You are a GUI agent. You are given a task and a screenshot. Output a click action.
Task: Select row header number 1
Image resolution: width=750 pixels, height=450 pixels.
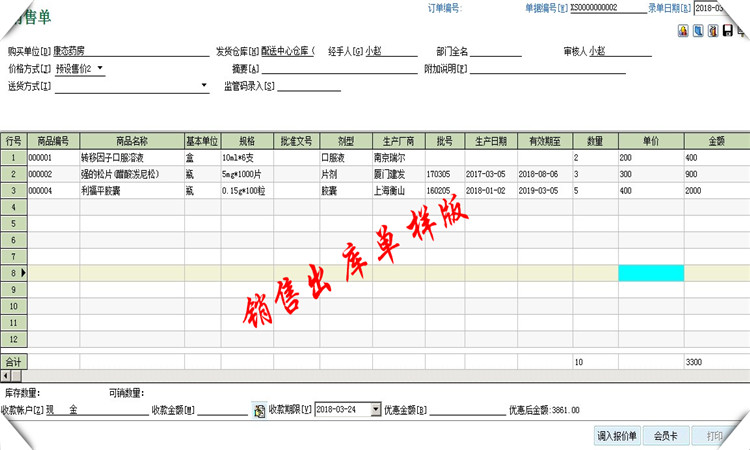[14, 157]
